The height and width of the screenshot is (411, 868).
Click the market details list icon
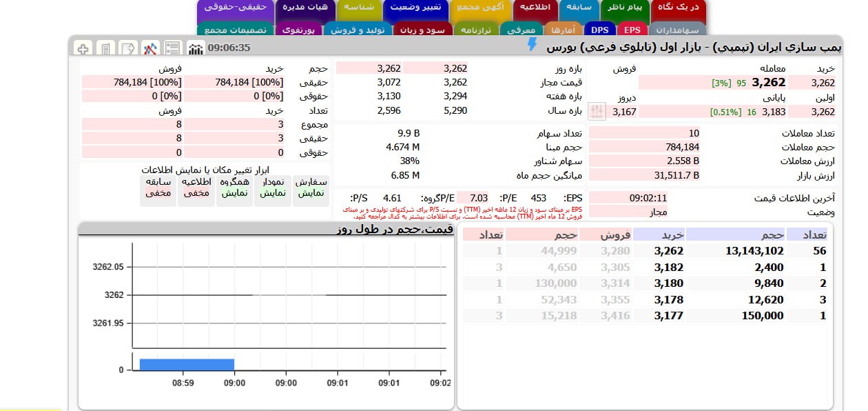click(172, 48)
